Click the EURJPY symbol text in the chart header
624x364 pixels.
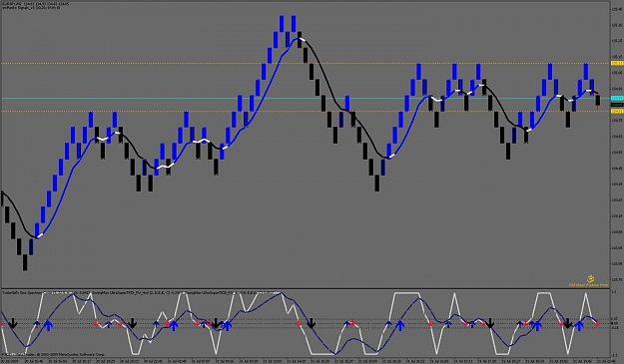click(11, 4)
